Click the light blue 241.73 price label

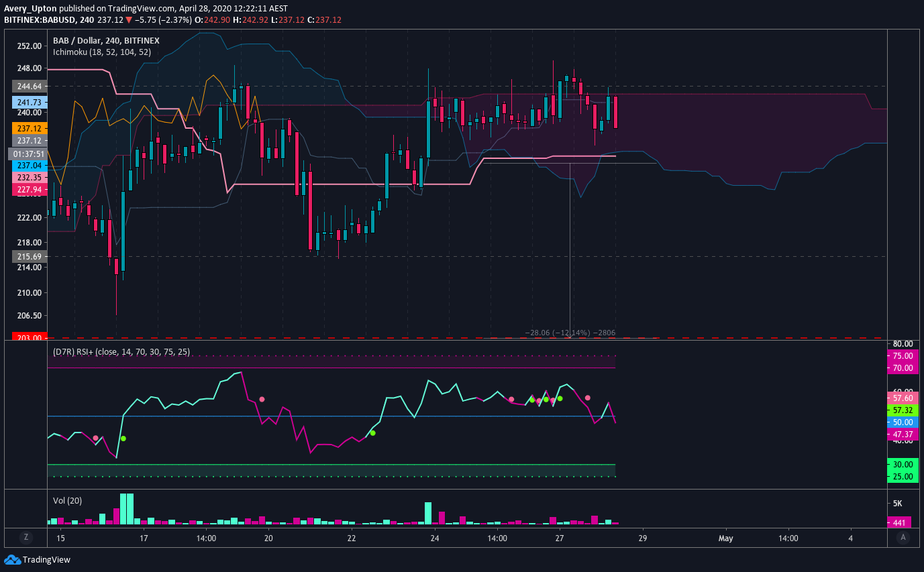coord(30,103)
